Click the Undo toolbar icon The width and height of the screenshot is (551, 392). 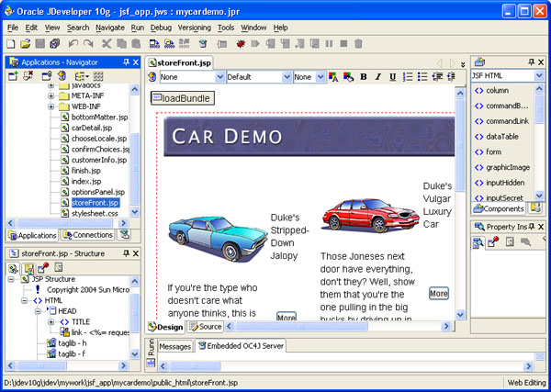[x=73, y=43]
